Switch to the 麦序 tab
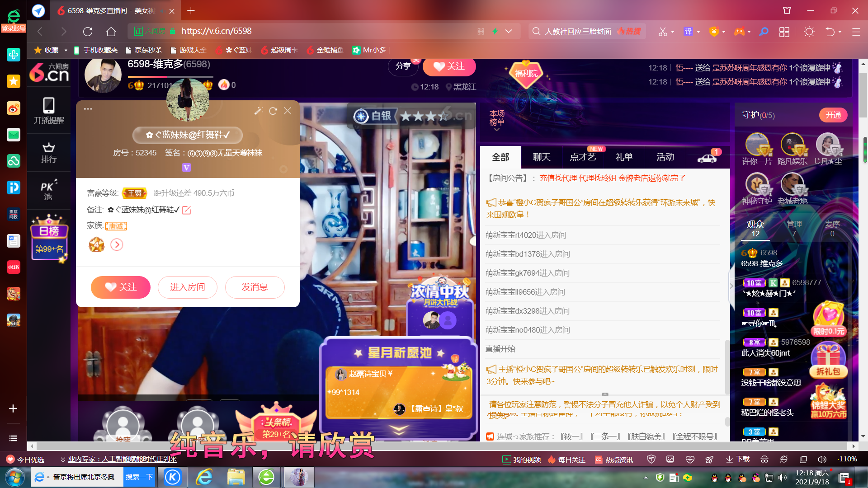Screen dimensions: 868x488 tap(832, 229)
